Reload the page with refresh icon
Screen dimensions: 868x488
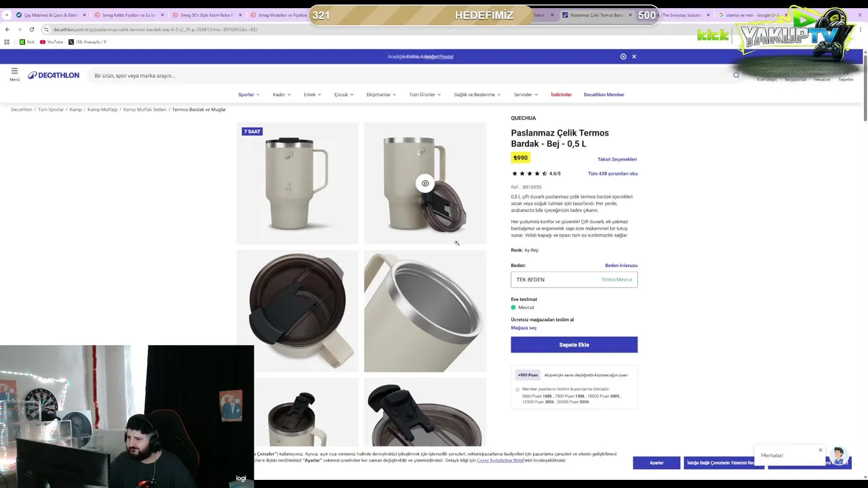(32, 29)
